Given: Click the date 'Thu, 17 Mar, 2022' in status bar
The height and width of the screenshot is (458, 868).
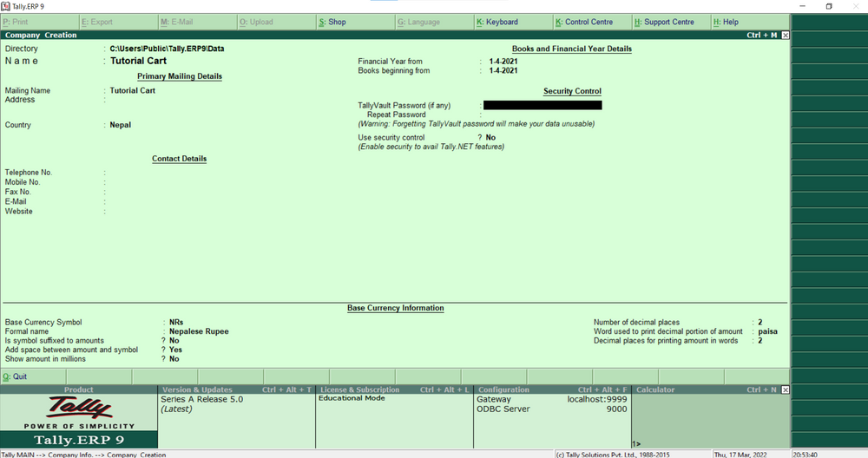Looking at the screenshot, I should pyautogui.click(x=740, y=455).
